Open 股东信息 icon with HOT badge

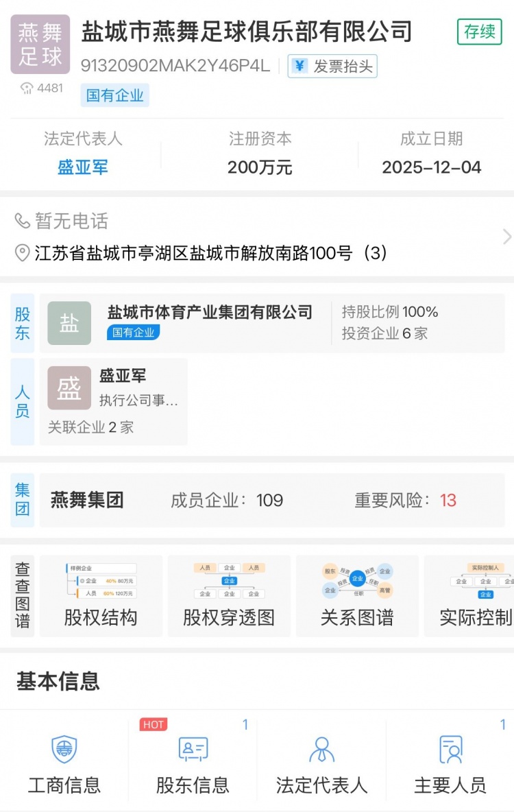pyautogui.click(x=193, y=750)
